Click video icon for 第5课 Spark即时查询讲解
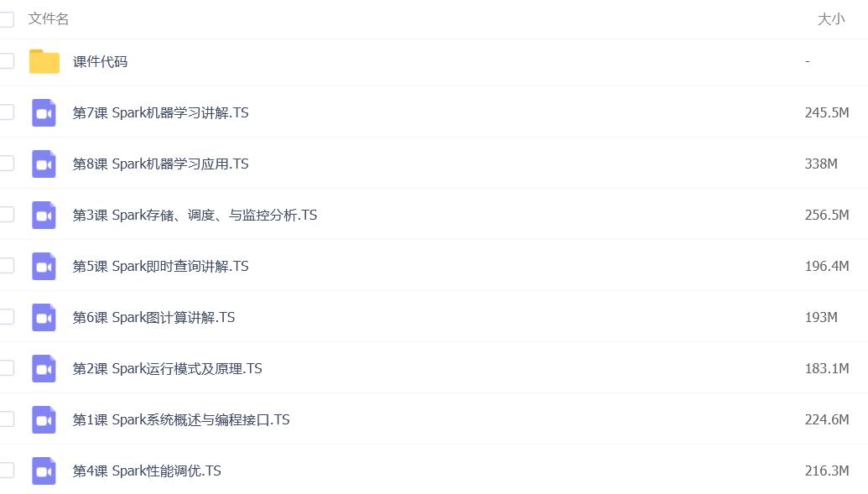Image resolution: width=868 pixels, height=494 pixels. point(44,267)
